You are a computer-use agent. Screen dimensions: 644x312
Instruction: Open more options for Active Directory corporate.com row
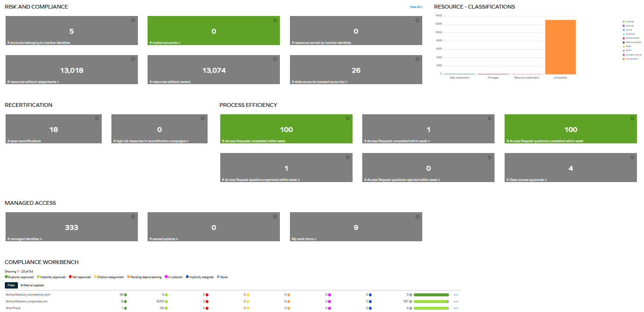coord(456,302)
